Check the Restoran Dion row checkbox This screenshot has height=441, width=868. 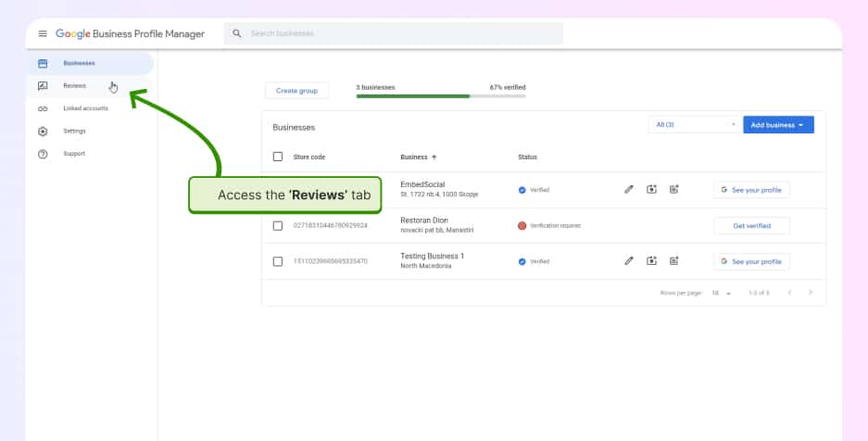(278, 225)
